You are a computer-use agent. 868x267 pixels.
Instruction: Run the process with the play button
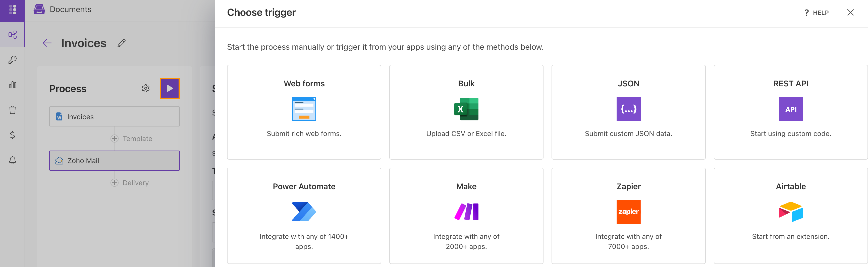[x=170, y=88]
